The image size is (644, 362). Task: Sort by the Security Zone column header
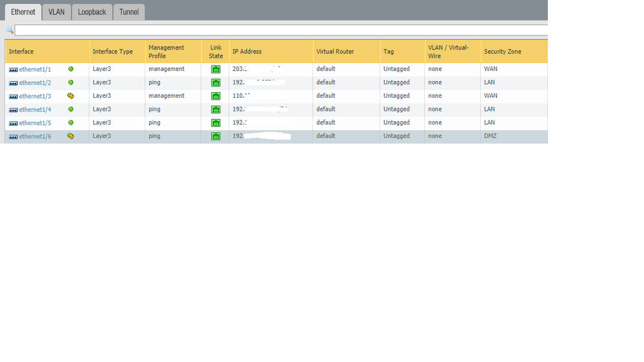point(514,52)
